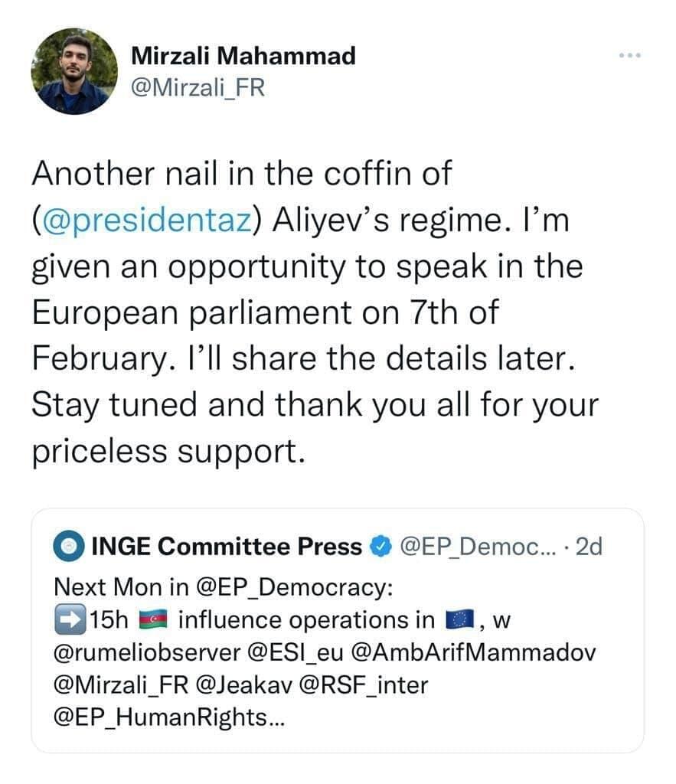Click the Mirzali Mahammad display name

(x=243, y=55)
